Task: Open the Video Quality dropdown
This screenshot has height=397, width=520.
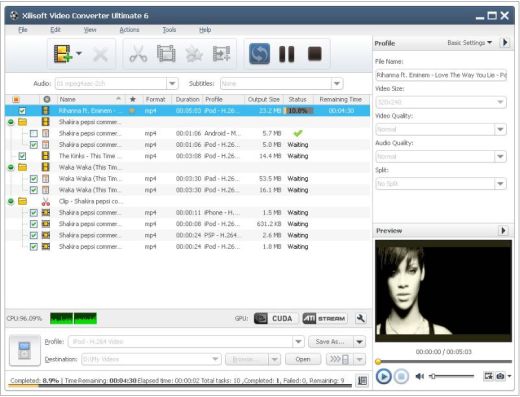Action: pos(500,129)
